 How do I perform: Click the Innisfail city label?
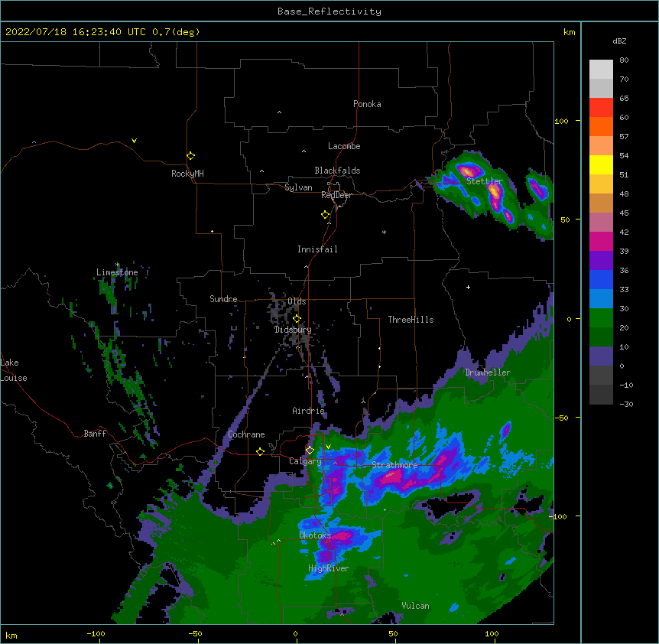317,249
